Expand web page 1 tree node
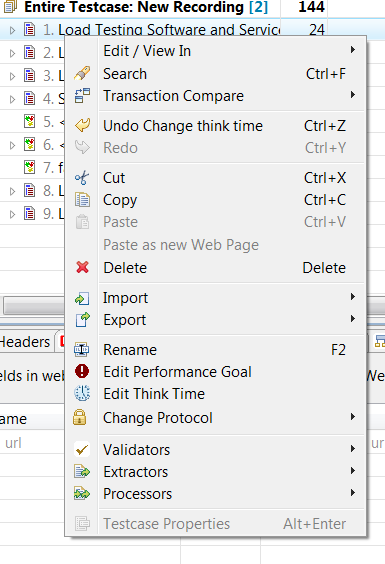The image size is (385, 564). pyautogui.click(x=12, y=30)
